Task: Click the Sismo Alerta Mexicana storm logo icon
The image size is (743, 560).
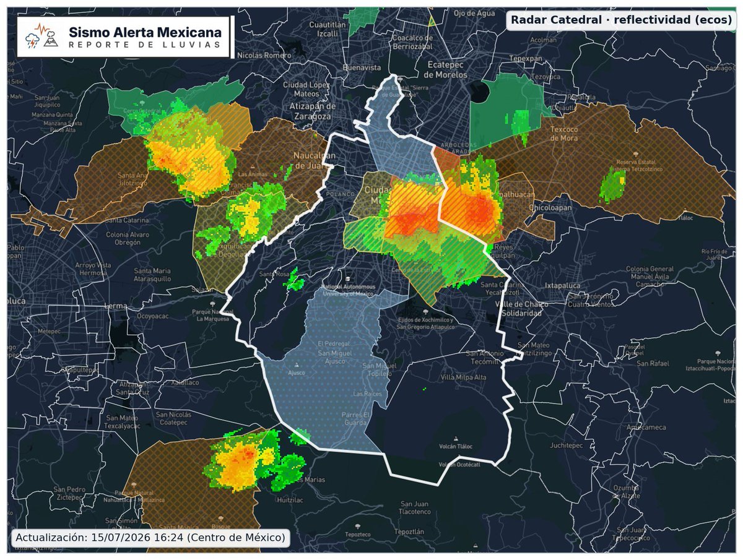Action: pos(41,37)
